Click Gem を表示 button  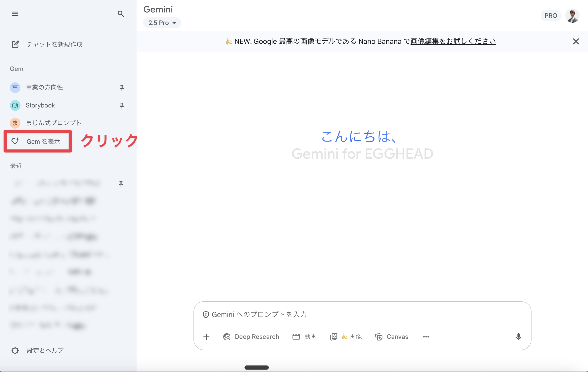(38, 142)
